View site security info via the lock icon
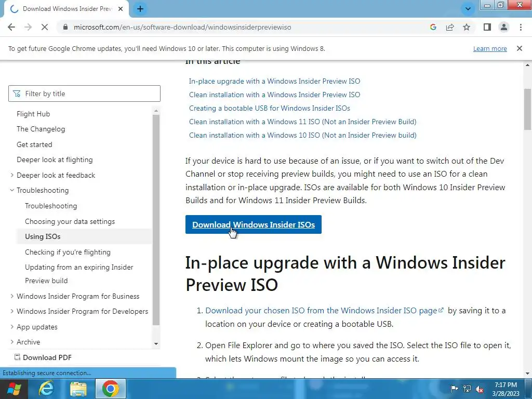 click(x=65, y=27)
